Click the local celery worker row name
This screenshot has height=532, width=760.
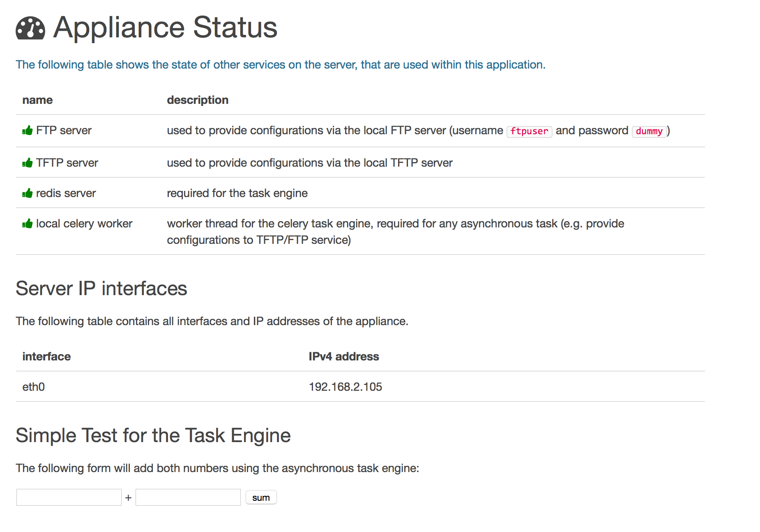tap(84, 224)
